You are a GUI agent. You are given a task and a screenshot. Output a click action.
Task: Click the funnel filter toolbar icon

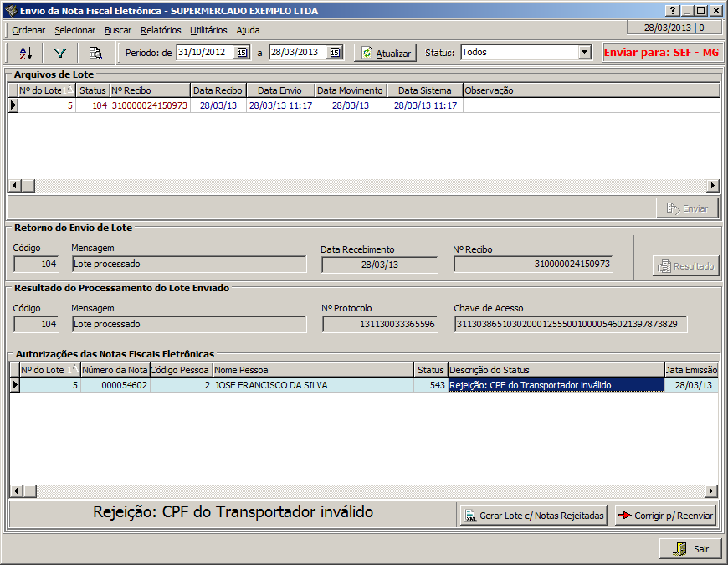click(x=60, y=53)
